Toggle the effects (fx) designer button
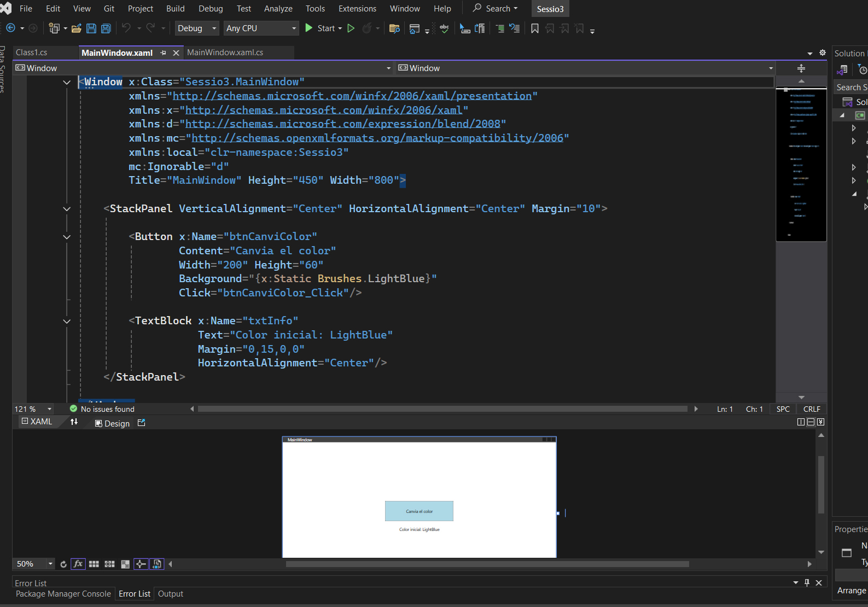This screenshot has height=607, width=868. click(78, 564)
